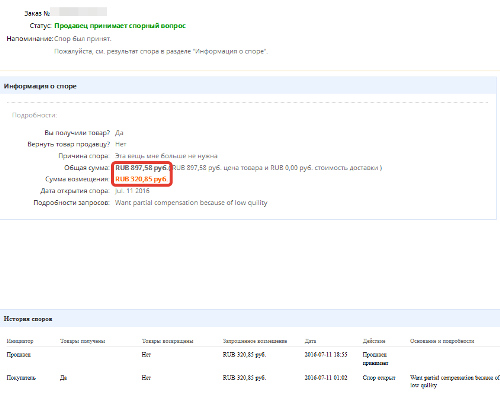
Task: Click the action "Спор открыт" in history
Action: [379, 378]
